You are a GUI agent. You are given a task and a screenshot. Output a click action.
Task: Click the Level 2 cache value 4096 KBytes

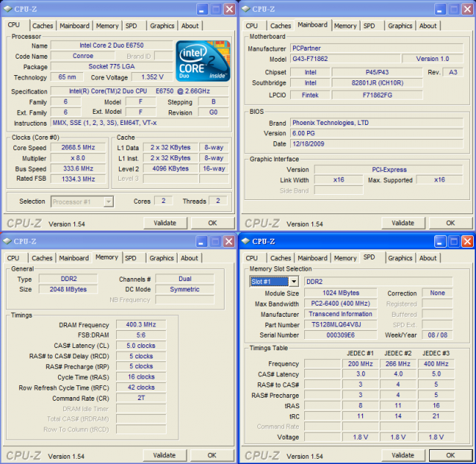click(x=170, y=169)
